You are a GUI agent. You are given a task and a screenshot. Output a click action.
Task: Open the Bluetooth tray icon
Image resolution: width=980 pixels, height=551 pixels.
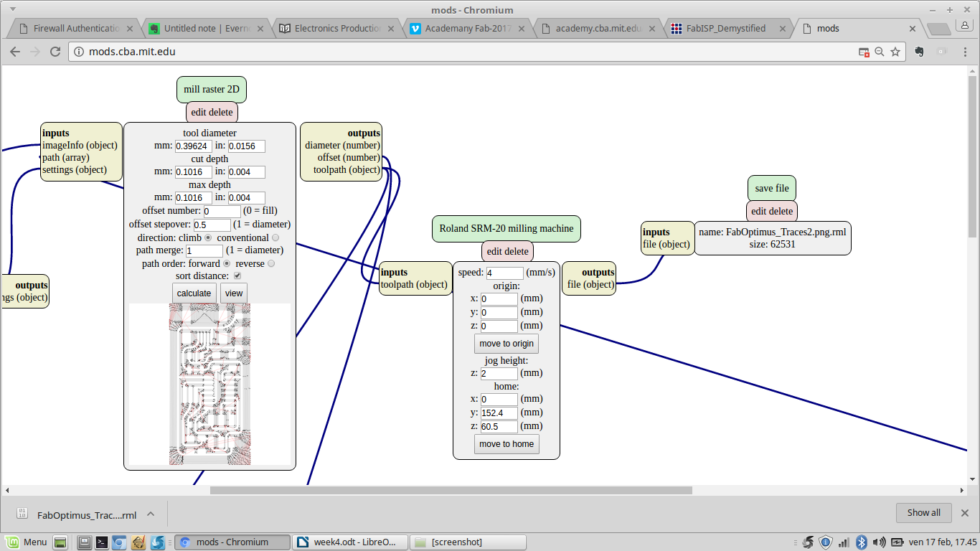point(862,542)
